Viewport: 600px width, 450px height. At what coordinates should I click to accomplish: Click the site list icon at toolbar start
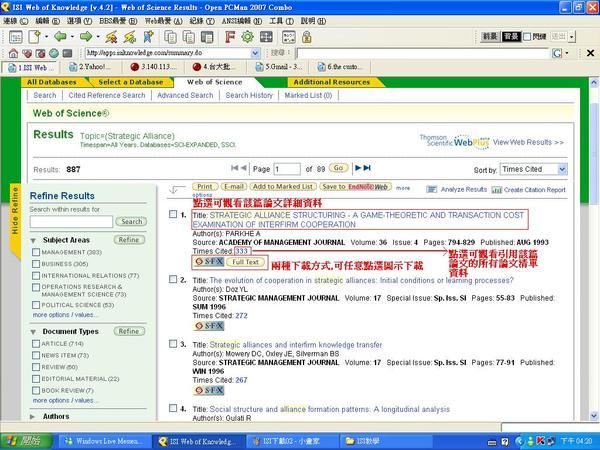tap(15, 37)
